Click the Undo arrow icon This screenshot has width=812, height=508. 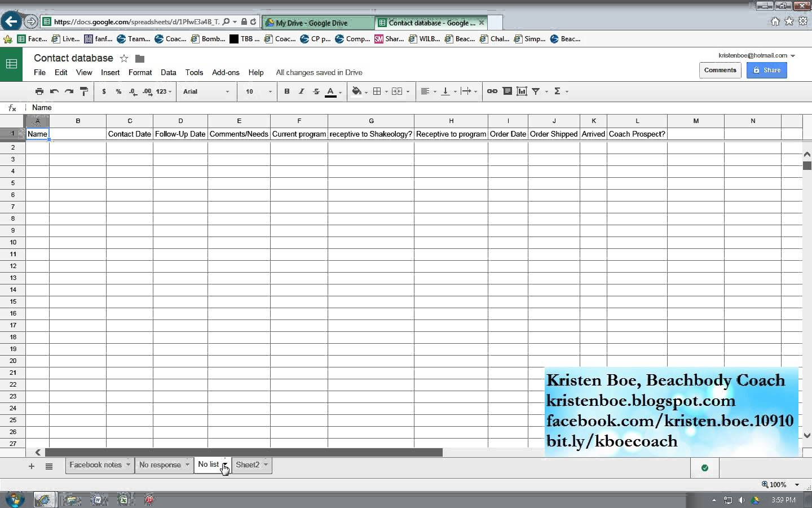[54, 91]
